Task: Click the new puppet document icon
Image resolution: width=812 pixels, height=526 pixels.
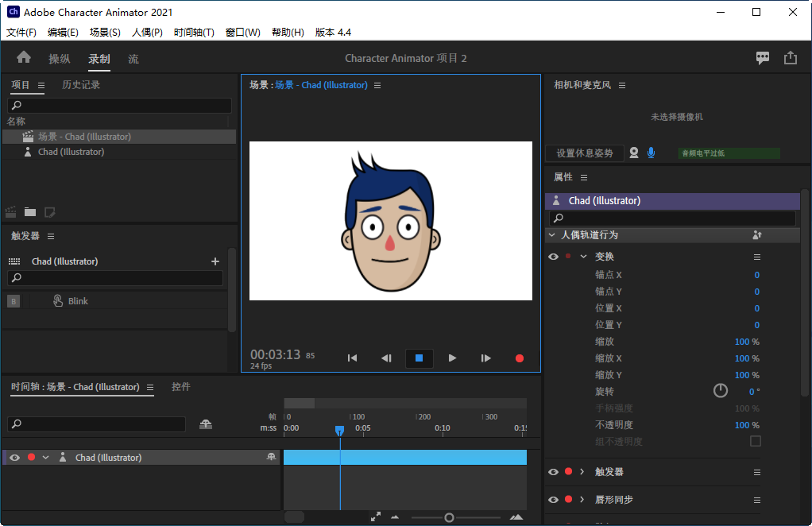Action: [x=49, y=212]
